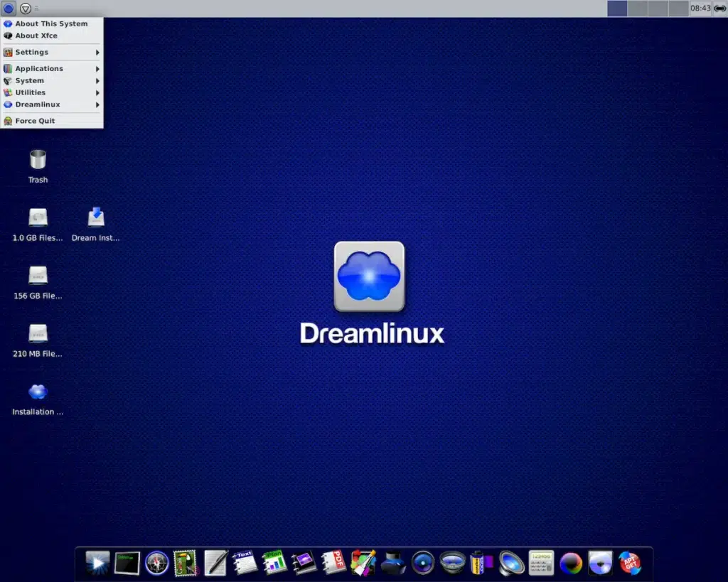Choose Force Quit from the menu

tap(51, 121)
